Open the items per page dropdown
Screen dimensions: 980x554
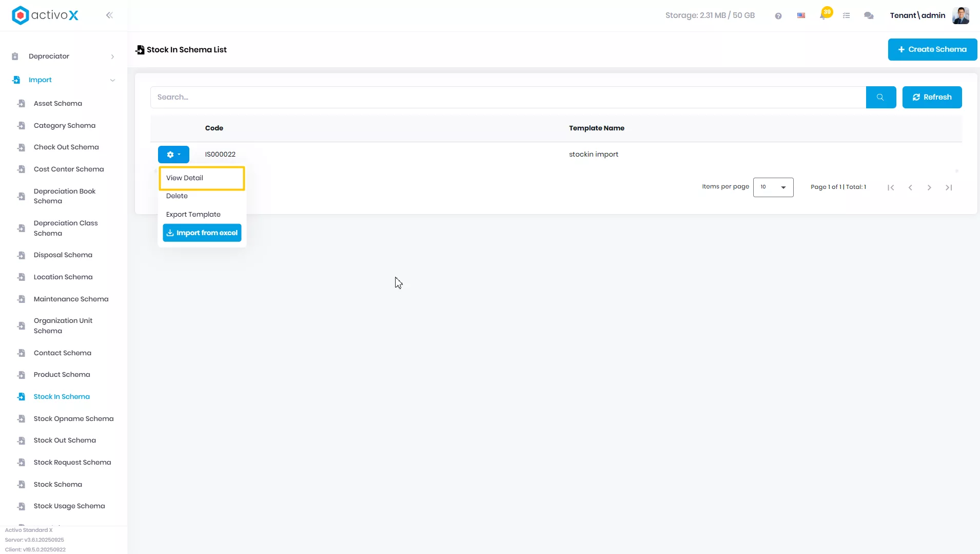(x=773, y=187)
